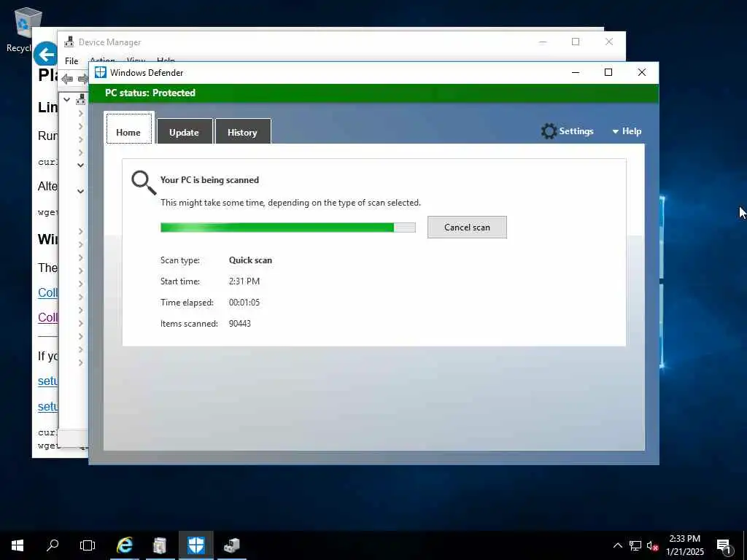
Task: Click the Windows Defender shield taskbar icon
Action: click(x=196, y=545)
